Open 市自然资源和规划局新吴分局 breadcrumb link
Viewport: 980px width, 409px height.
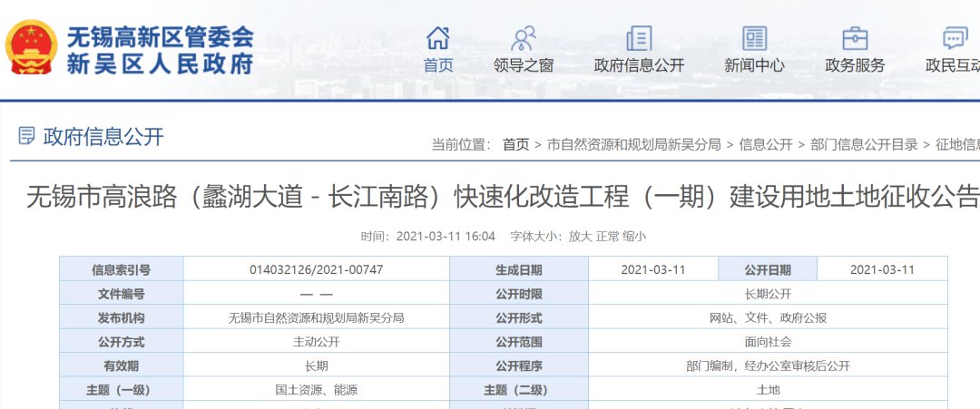pos(633,144)
